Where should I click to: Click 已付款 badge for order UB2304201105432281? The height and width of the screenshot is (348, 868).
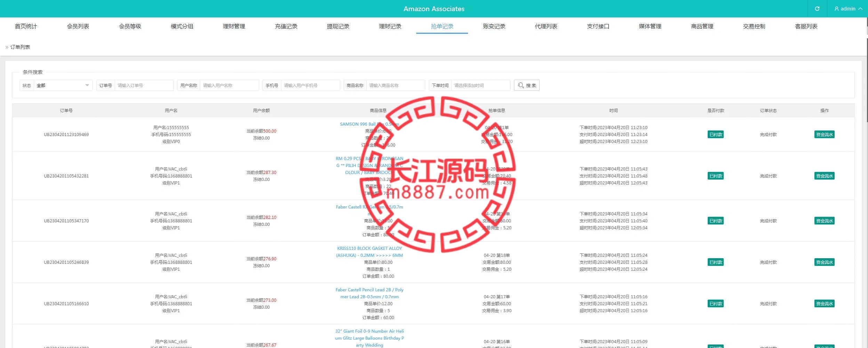(x=716, y=176)
